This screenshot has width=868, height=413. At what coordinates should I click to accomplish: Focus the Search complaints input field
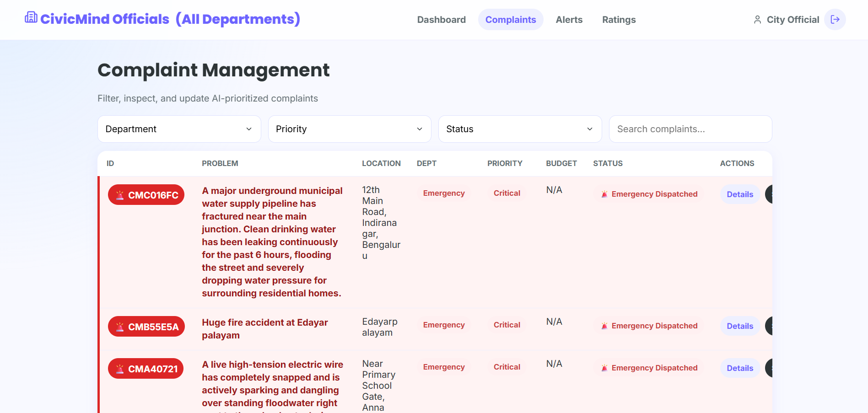[x=690, y=129]
